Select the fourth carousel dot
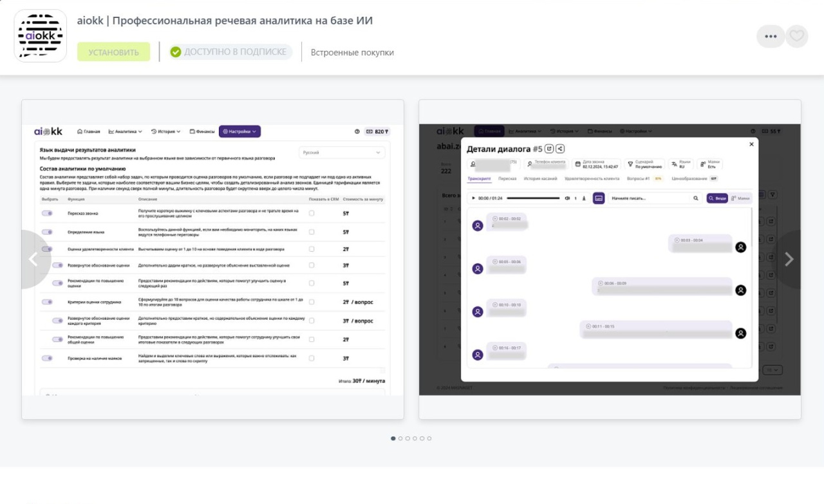The height and width of the screenshot is (504, 824). pyautogui.click(x=415, y=438)
